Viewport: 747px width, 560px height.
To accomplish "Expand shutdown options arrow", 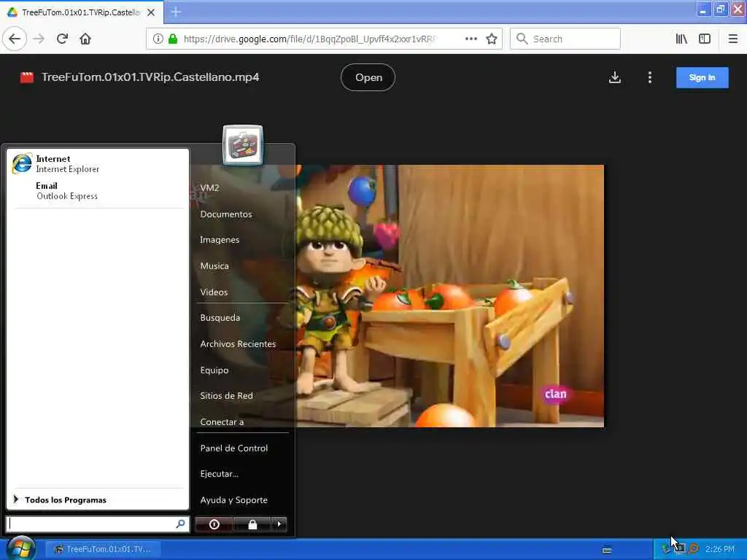I will (x=279, y=524).
